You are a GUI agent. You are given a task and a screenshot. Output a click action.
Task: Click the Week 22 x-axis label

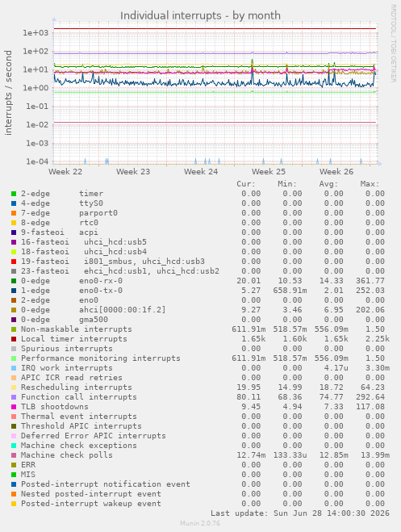[65, 172]
